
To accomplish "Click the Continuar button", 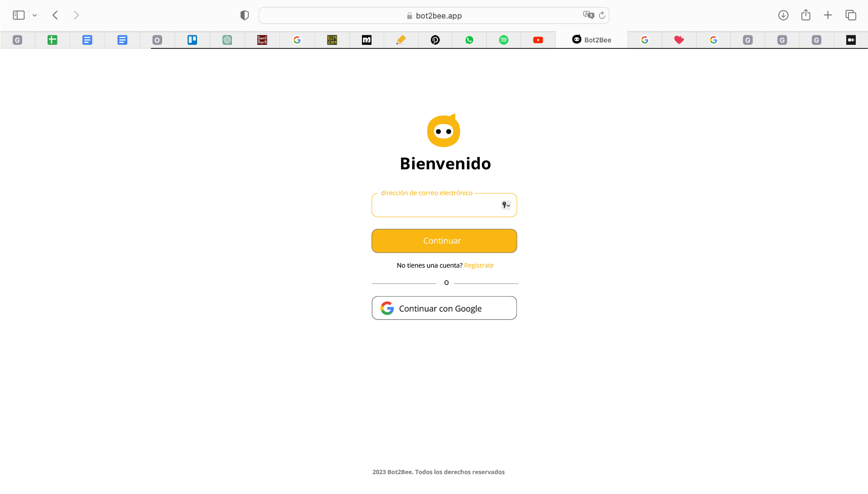I will tap(444, 240).
